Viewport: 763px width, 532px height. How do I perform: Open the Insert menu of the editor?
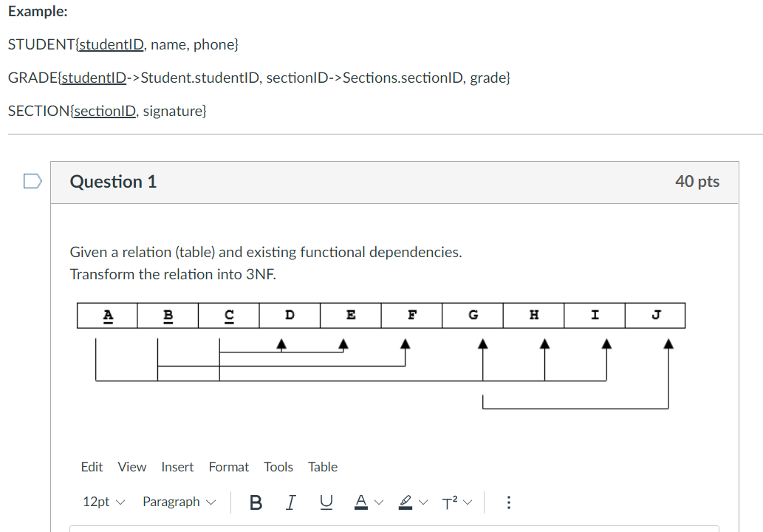click(x=177, y=467)
